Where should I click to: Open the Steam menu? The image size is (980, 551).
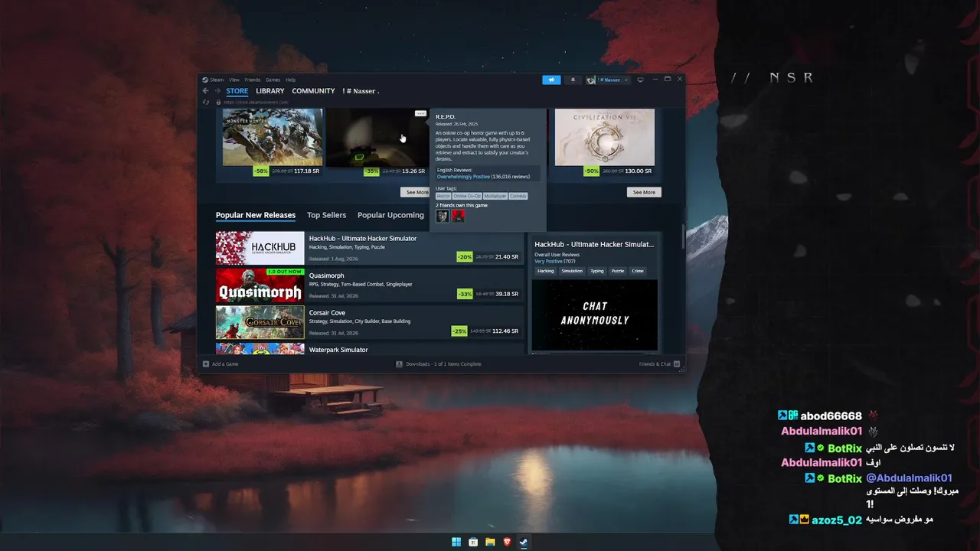click(217, 80)
